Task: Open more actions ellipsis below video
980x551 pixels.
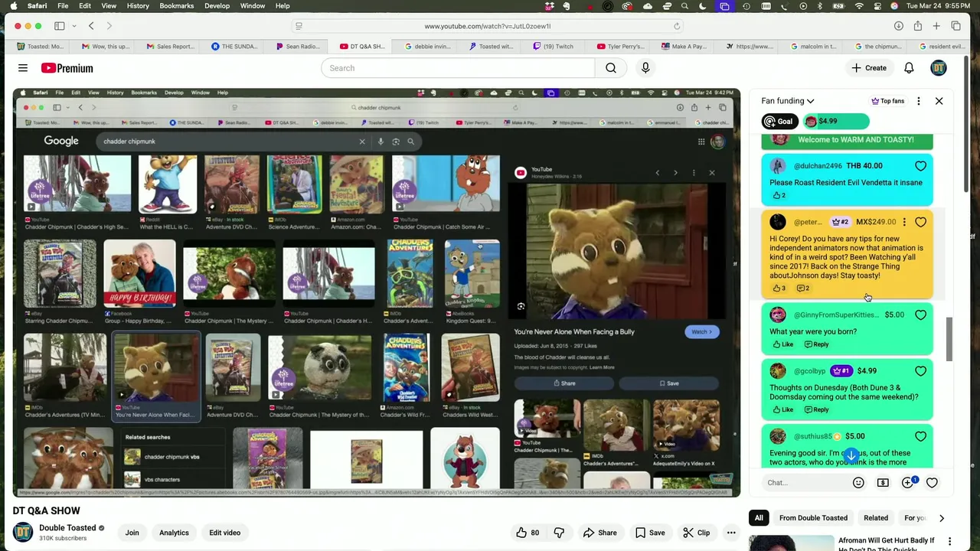Action: pos(731,533)
